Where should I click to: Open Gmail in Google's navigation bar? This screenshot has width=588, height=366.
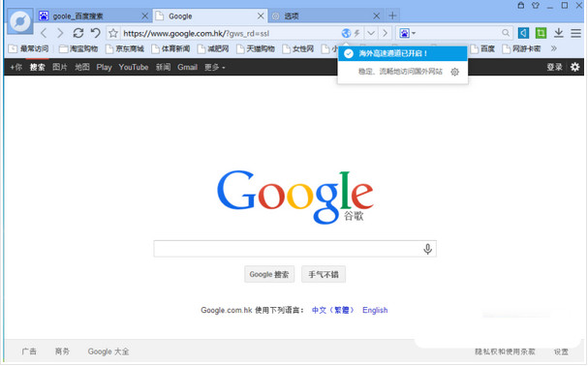tap(187, 67)
